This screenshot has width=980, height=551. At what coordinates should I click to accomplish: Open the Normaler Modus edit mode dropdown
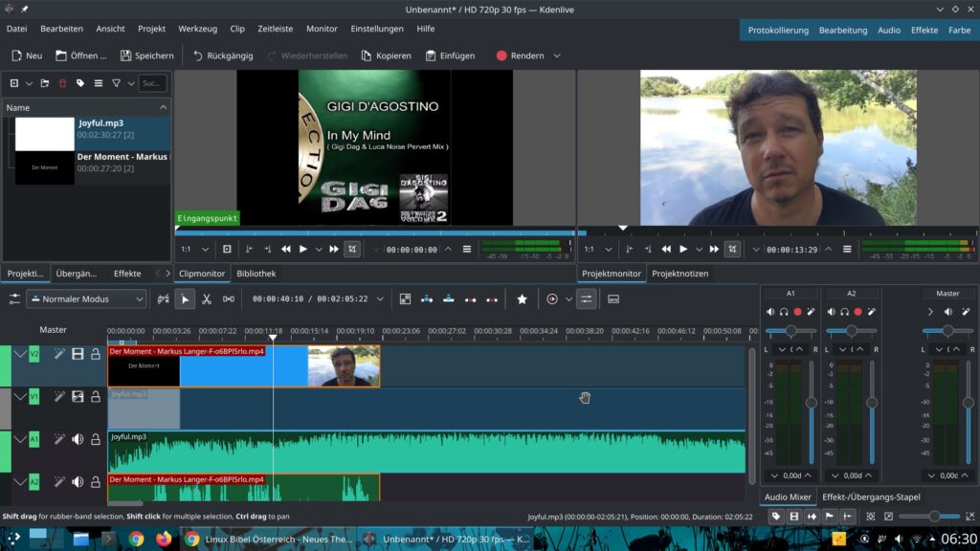(86, 299)
